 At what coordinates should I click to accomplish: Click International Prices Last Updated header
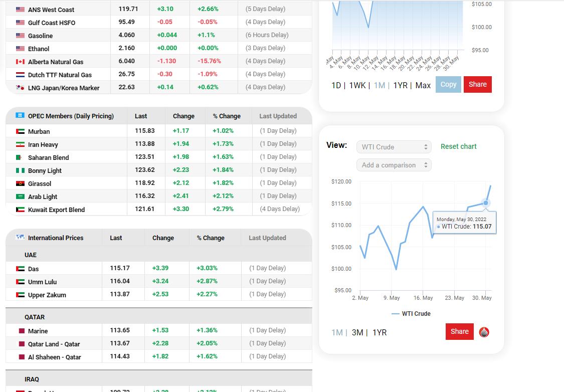coord(267,238)
